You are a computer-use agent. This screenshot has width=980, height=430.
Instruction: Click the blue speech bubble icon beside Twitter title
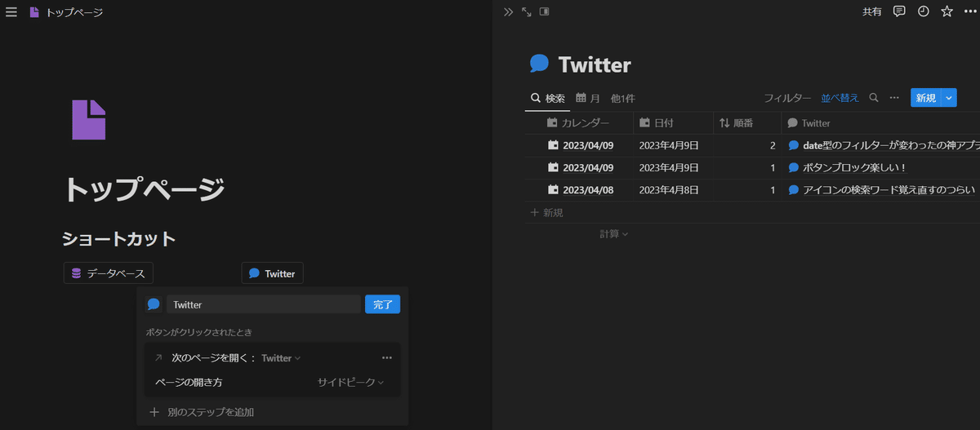point(540,64)
